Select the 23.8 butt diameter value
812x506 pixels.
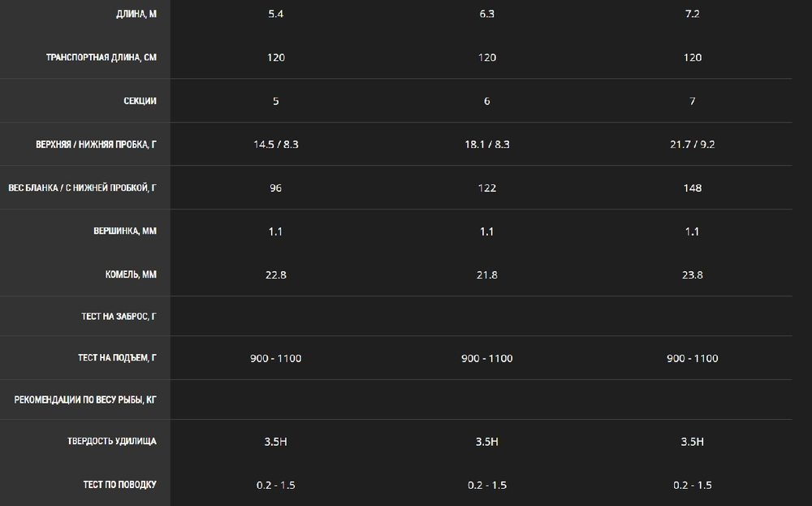[693, 275]
